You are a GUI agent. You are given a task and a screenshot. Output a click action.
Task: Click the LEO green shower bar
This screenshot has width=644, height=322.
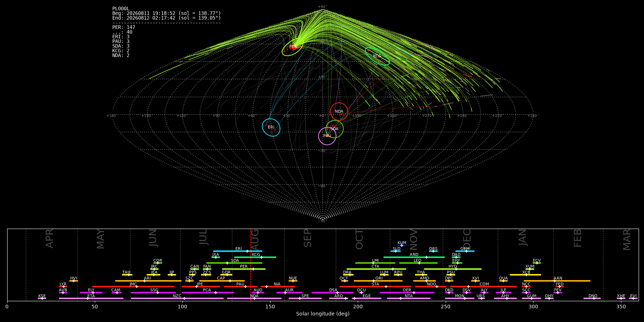click(418, 263)
